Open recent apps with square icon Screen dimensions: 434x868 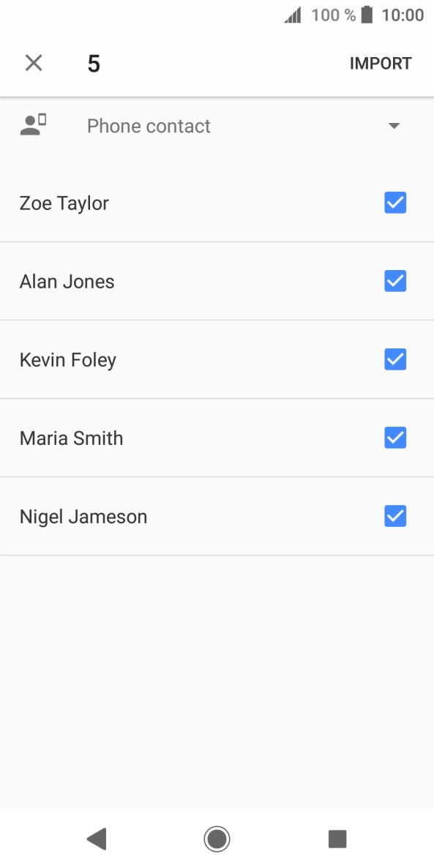[337, 839]
